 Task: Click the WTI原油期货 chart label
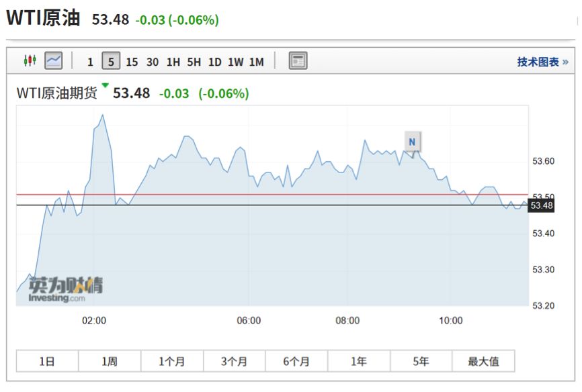click(57, 93)
